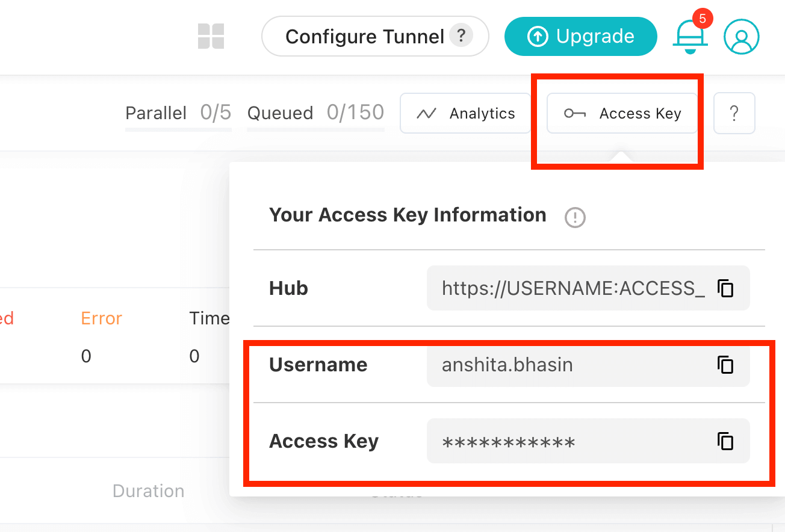Click the Parallel usage indicator

tap(178, 113)
